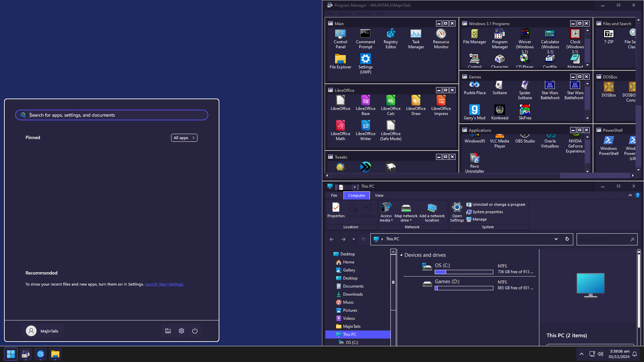644x362 pixels.
Task: Open Window menu in Program Manager
Action: point(364,14)
